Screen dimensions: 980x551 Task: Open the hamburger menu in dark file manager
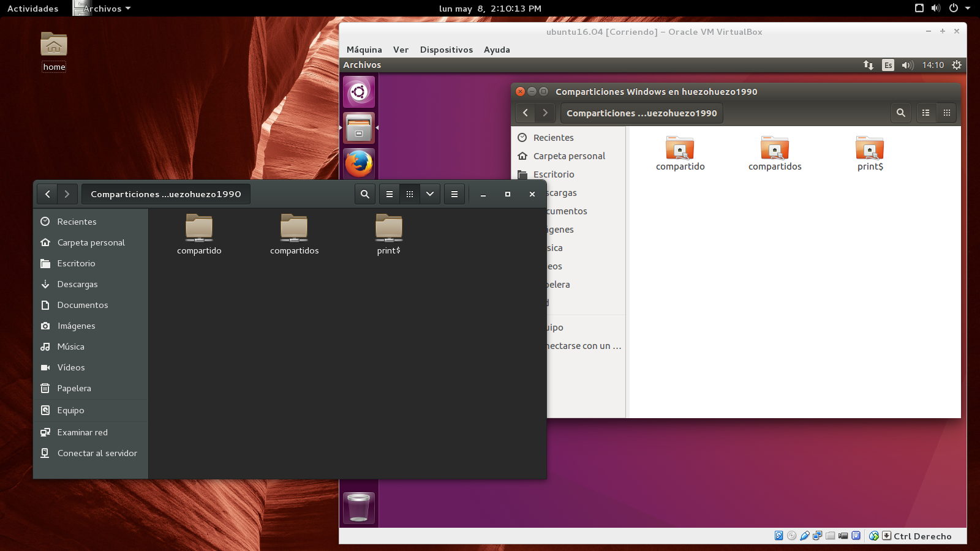[454, 194]
